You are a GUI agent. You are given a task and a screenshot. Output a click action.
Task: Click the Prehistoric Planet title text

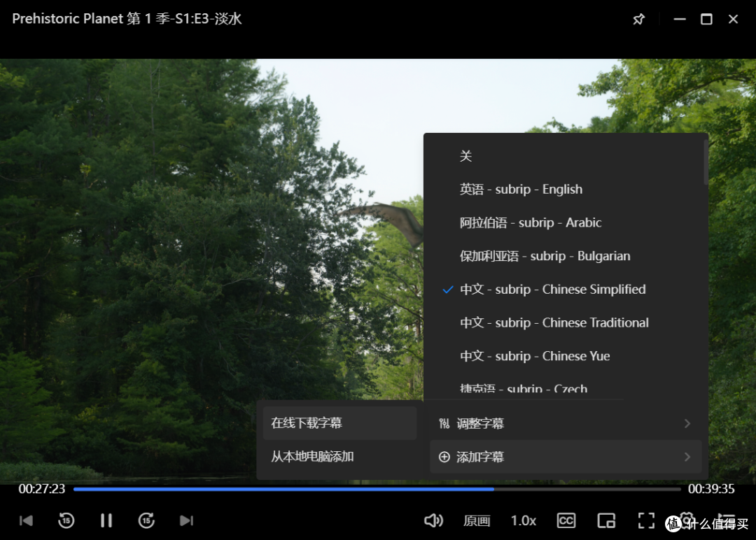click(x=127, y=19)
